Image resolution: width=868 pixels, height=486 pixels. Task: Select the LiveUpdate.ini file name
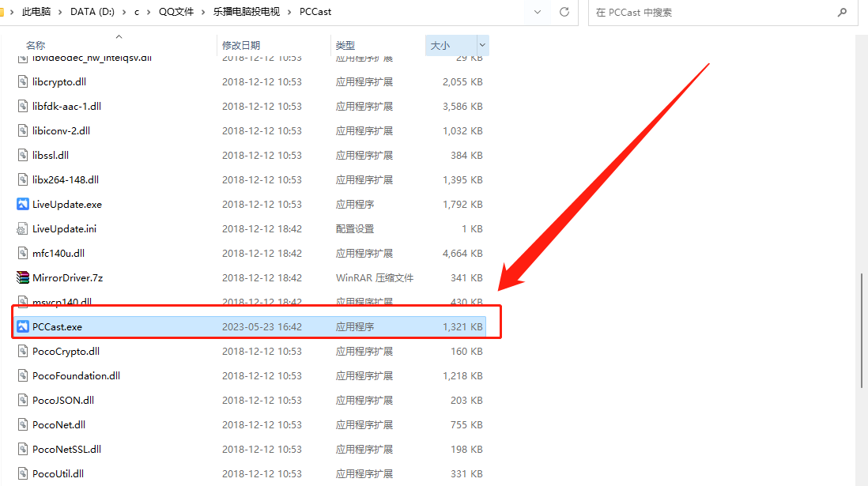tap(64, 228)
